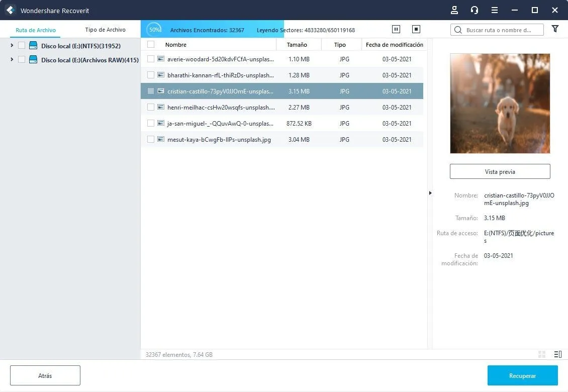568x392 pixels.
Task: Expand Disco local (E:)(NTFS) tree node
Action: coord(12,46)
